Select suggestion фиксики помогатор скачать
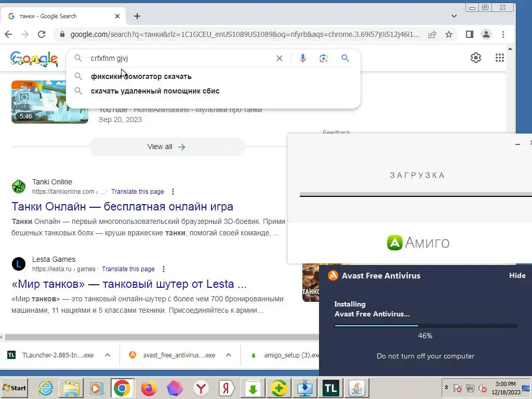532x399 pixels. click(x=213, y=76)
